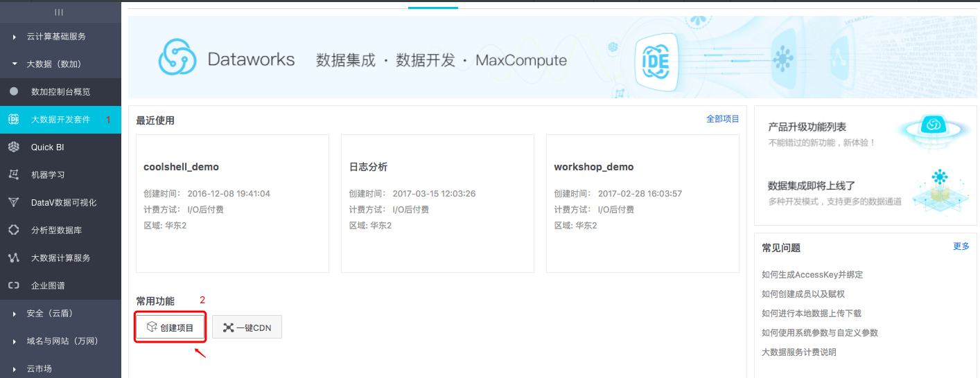This screenshot has height=378, width=980.
Task: Click the Dataworks banner slogan text
Action: 441,60
